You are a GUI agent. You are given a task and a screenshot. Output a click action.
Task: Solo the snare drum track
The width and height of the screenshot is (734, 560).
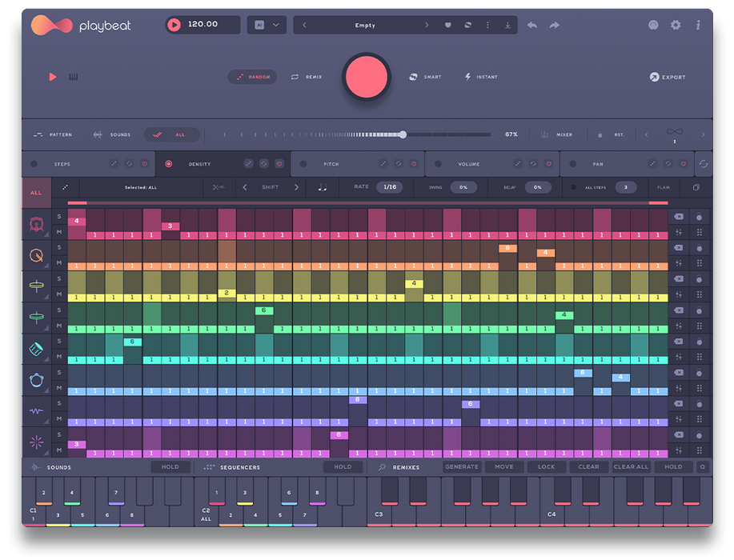click(59, 248)
